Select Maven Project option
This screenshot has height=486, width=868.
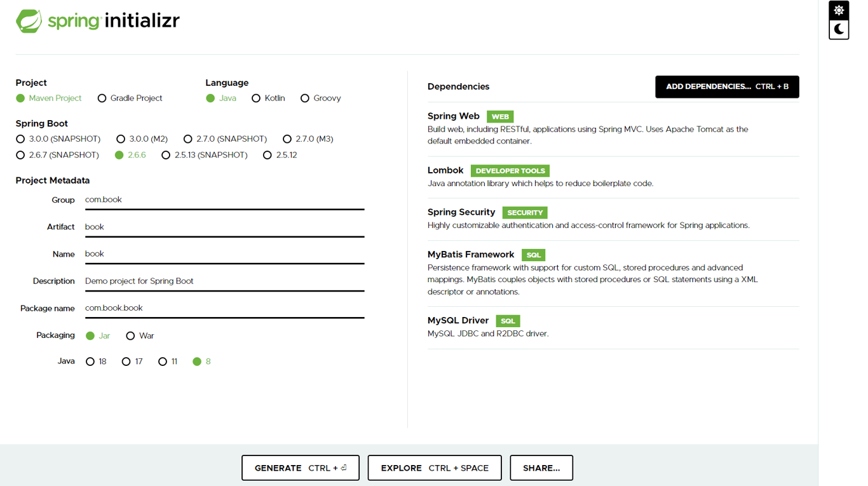click(x=49, y=98)
